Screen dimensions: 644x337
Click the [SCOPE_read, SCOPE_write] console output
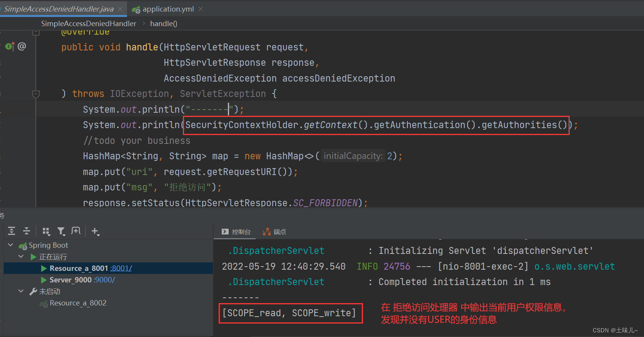click(x=289, y=313)
